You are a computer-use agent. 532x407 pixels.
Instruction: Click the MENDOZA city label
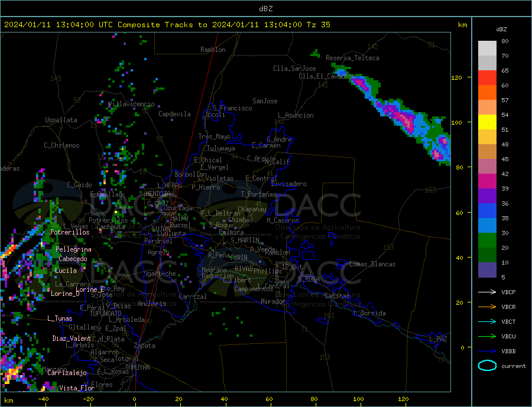[x=158, y=194]
